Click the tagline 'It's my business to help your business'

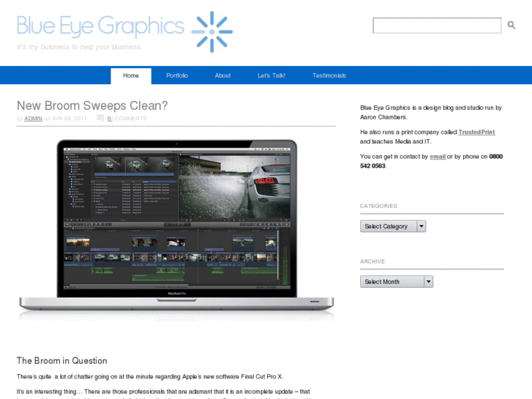point(79,47)
